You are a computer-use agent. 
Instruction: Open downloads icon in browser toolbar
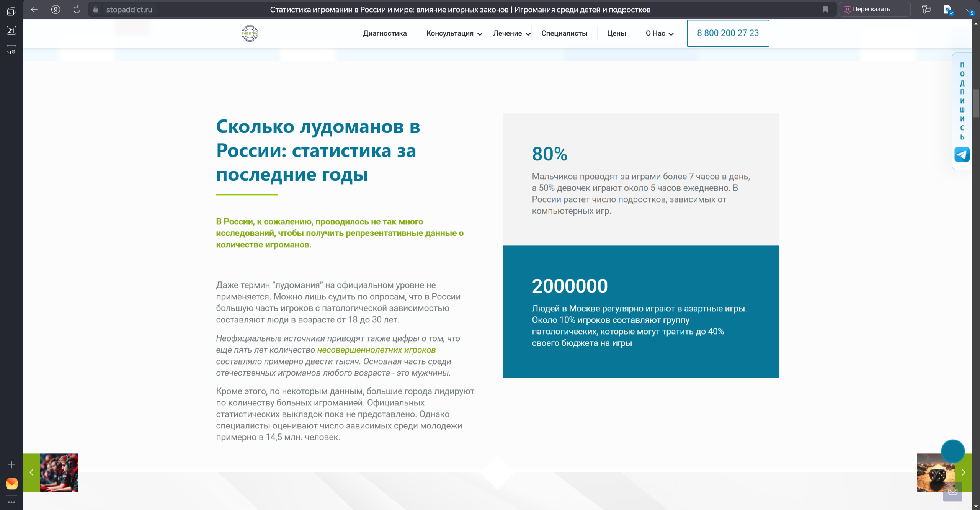969,10
